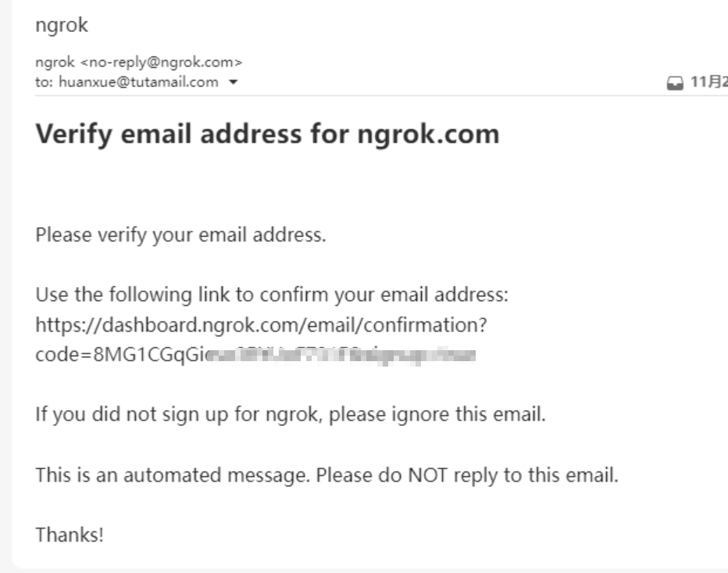Click the "Verify email address for ngrok.com" heading
This screenshot has height=573, width=728.
tap(267, 134)
